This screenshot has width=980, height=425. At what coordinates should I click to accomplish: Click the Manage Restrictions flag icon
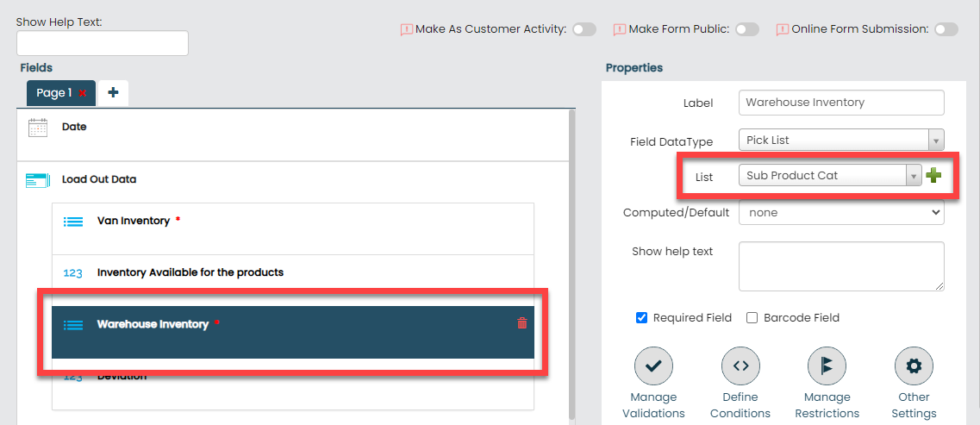(x=827, y=366)
